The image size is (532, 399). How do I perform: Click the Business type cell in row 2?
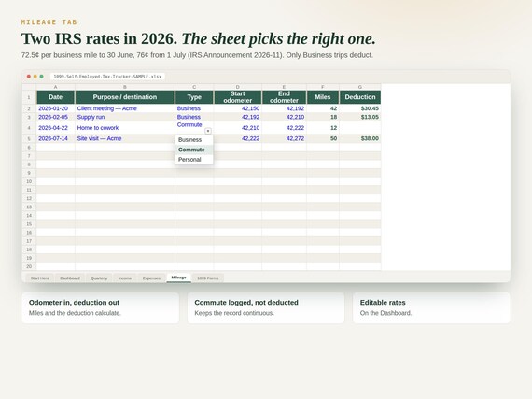(x=194, y=108)
